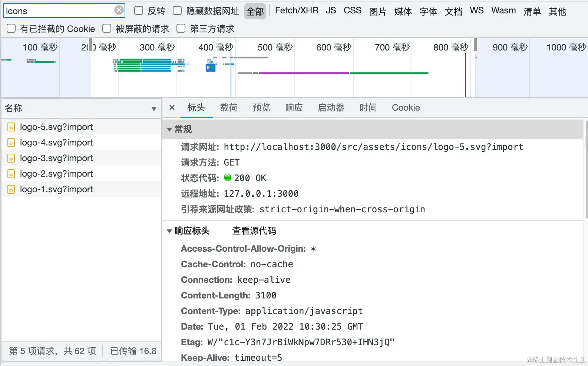This screenshot has height=366, width=588.
Task: Toggle 隐藏数据网址 checkbox
Action: pyautogui.click(x=177, y=11)
